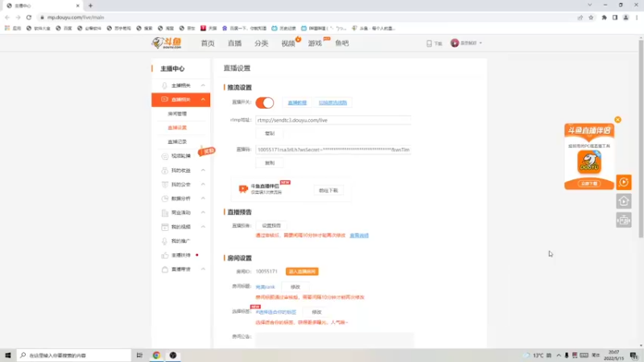The width and height of the screenshot is (644, 362).
Task: Copy the stream key with copy button
Action: click(270, 163)
